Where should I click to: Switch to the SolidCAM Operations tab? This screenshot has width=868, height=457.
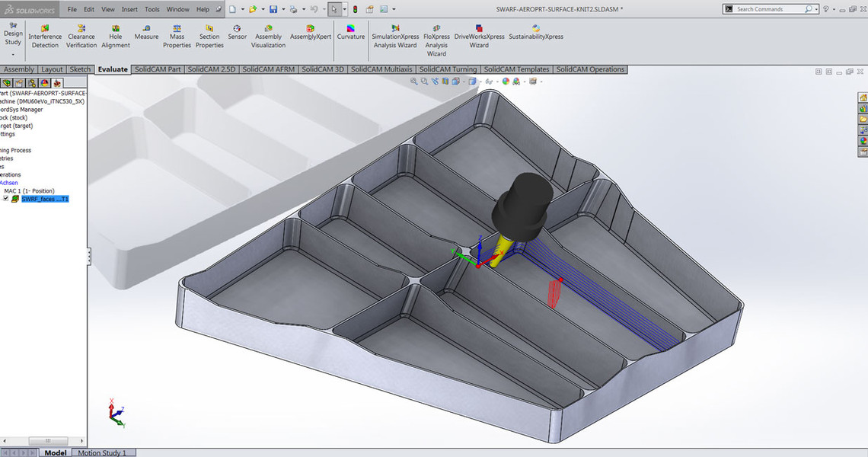[590, 69]
